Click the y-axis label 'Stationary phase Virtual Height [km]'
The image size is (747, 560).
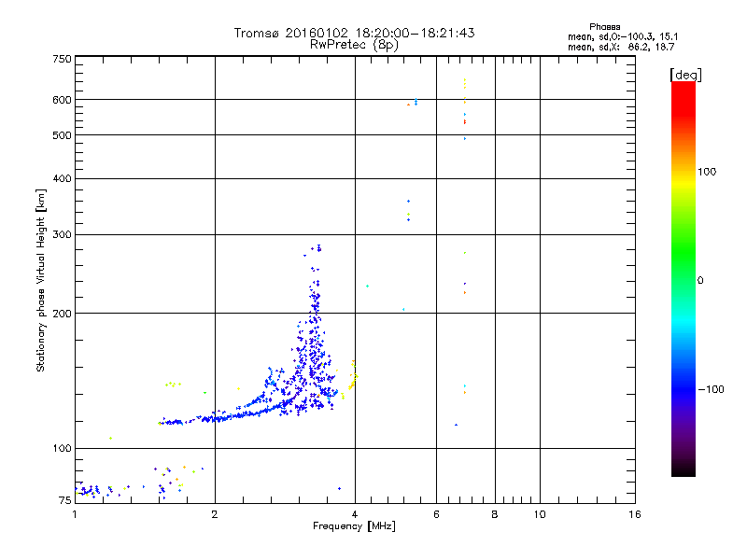tap(41, 280)
